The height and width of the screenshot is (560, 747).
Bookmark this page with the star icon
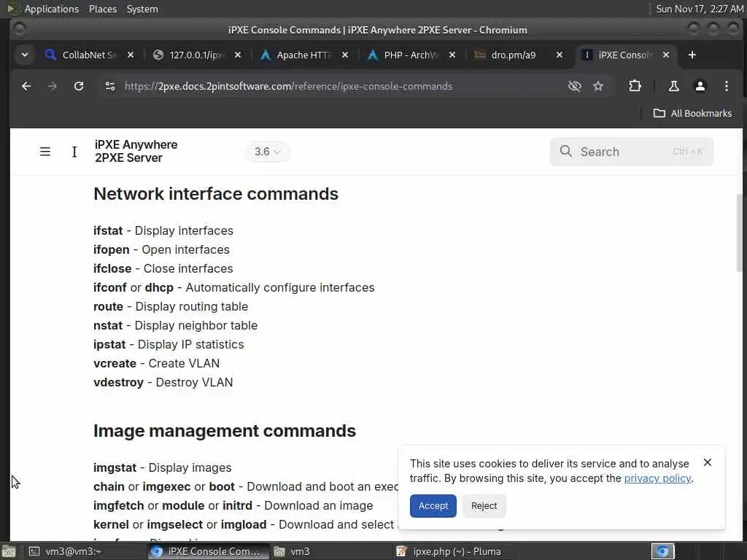pyautogui.click(x=598, y=86)
